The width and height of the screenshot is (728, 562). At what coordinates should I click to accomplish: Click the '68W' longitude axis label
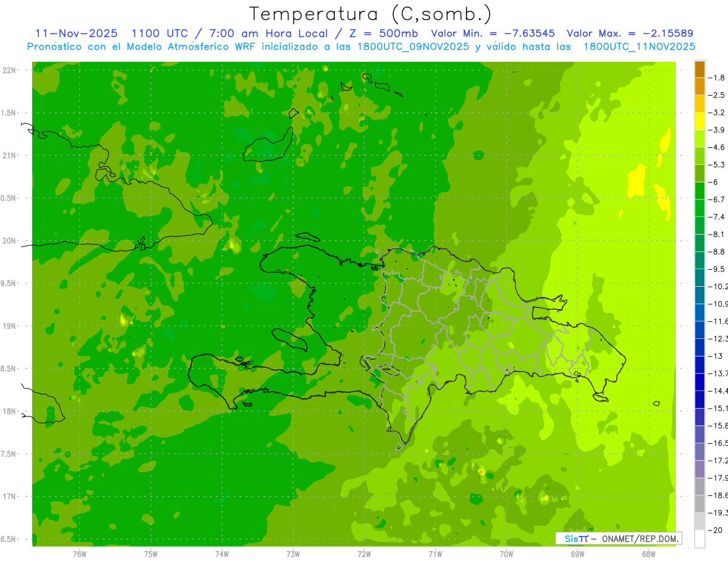(649, 554)
